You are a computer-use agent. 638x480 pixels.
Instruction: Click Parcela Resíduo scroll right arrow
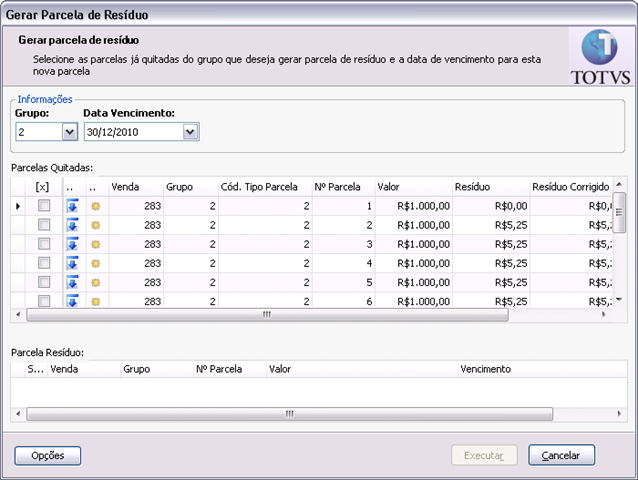pos(619,414)
